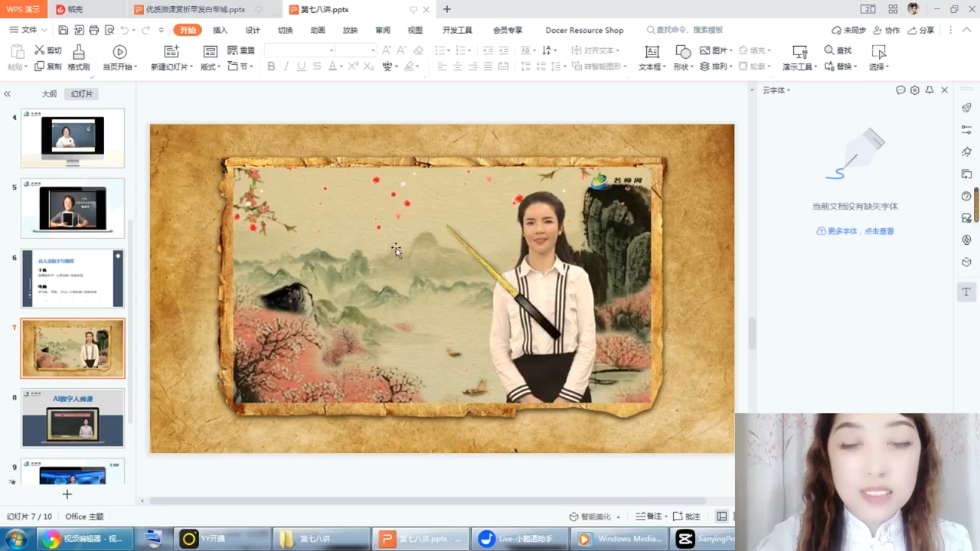Click the feedback chat bubble in font panel
The image size is (980, 551).
pos(900,90)
